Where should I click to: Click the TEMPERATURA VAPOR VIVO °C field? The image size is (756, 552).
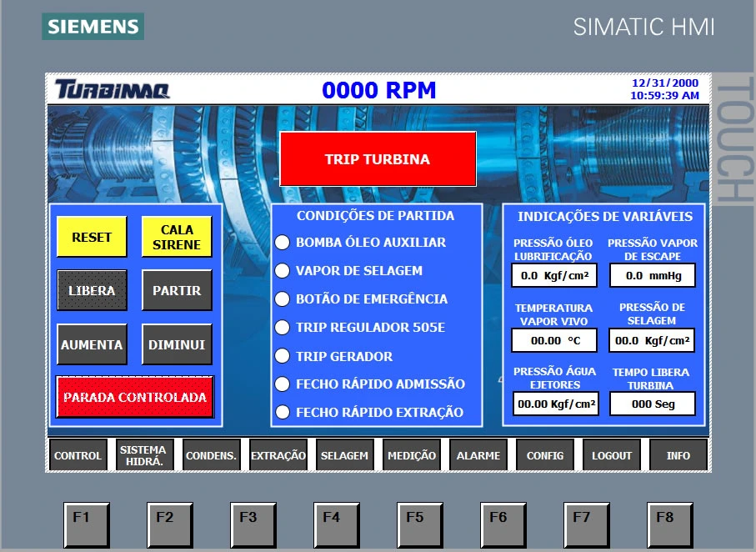click(x=554, y=340)
